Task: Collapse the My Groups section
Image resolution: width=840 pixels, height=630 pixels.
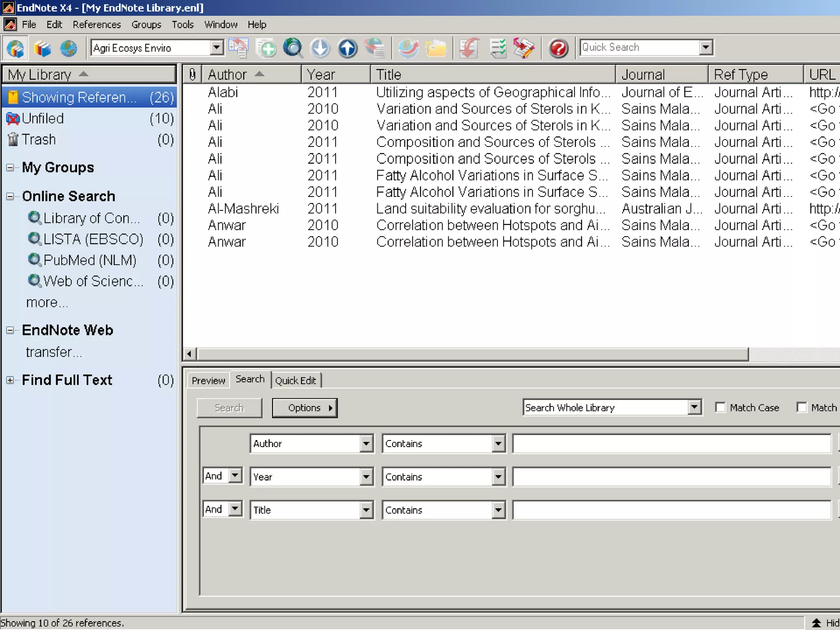Action: click(10, 167)
